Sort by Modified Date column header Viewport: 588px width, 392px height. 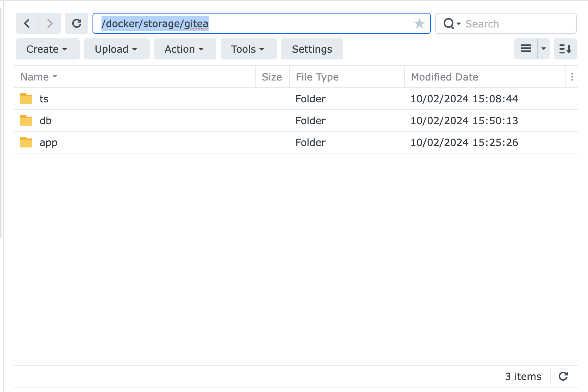click(x=485, y=77)
